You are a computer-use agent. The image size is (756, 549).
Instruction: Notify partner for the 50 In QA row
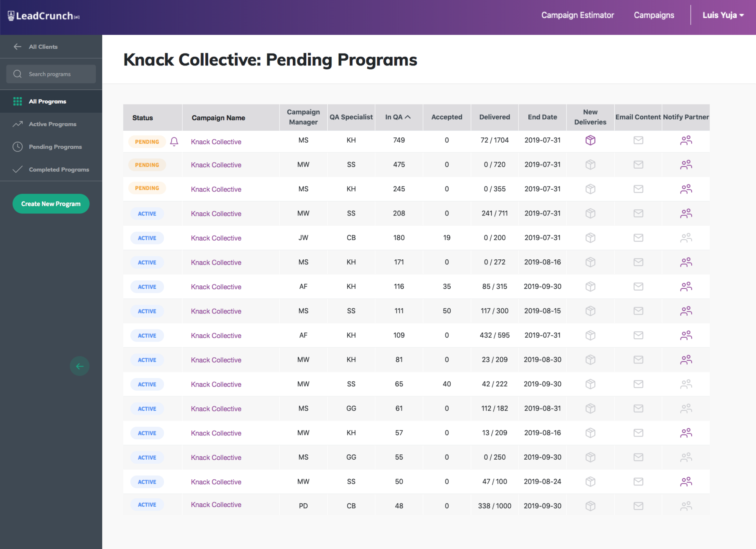[686, 481]
